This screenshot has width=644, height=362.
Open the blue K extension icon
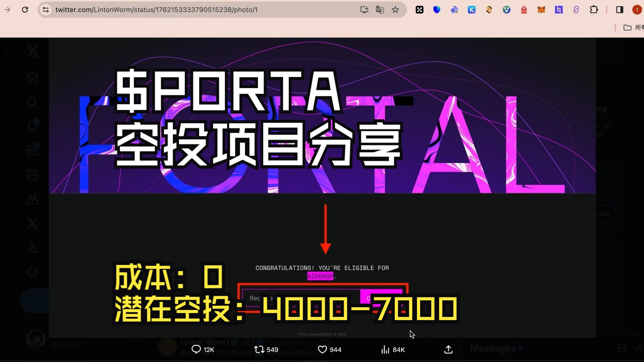[472, 10]
